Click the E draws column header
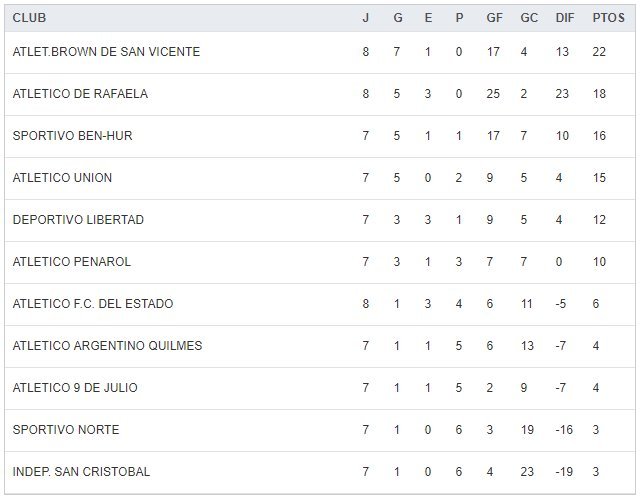Viewport: 640px width, 498px height. click(x=427, y=18)
